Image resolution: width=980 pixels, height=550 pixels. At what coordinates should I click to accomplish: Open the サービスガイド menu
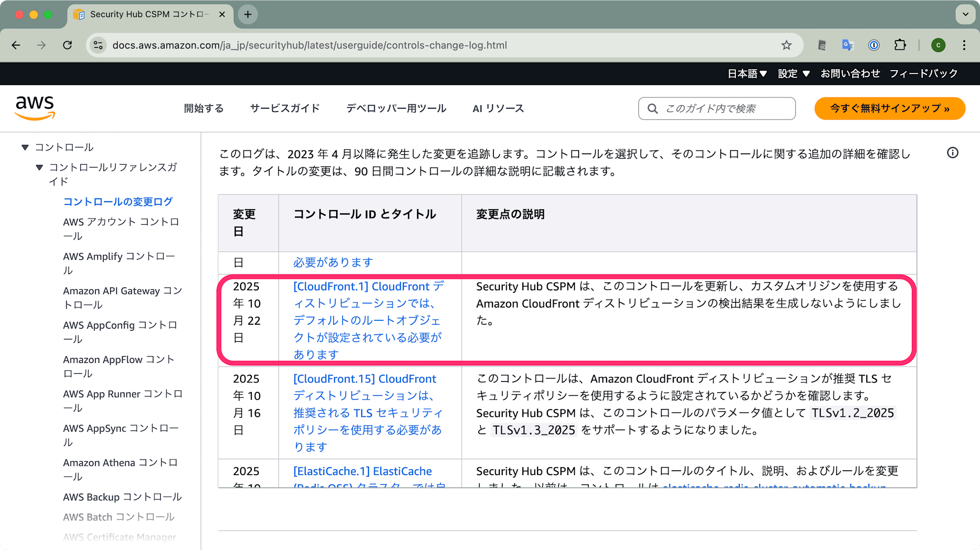[285, 108]
